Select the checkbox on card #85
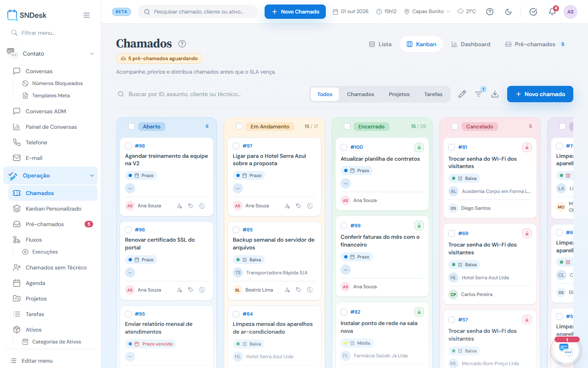This screenshot has height=368, width=588. coord(236,230)
